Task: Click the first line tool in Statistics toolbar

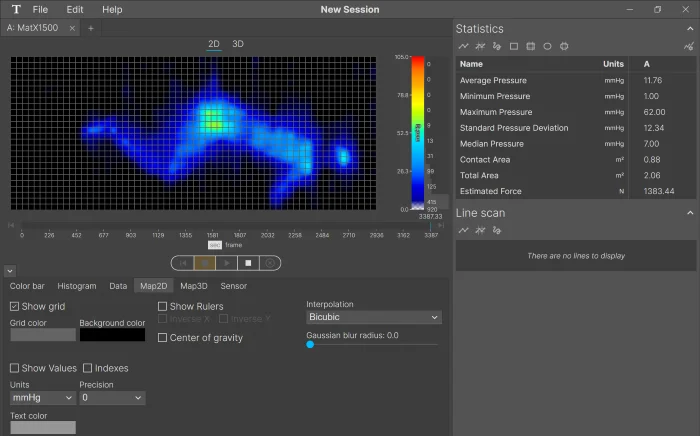Action: pos(464,46)
